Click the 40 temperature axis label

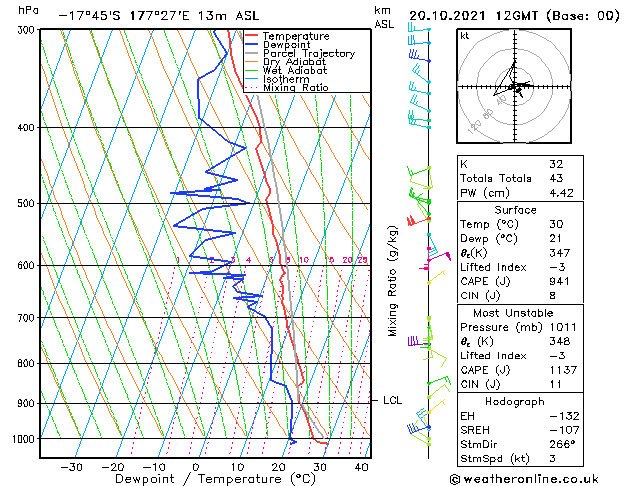(x=361, y=467)
